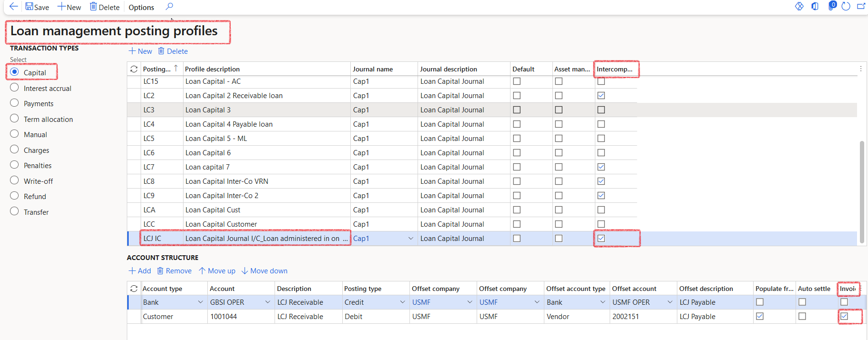
Task: Click the Journal name column header
Action: pos(384,69)
